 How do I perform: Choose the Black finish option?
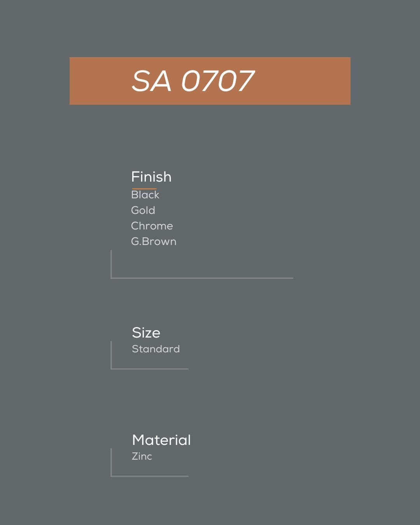(x=145, y=195)
